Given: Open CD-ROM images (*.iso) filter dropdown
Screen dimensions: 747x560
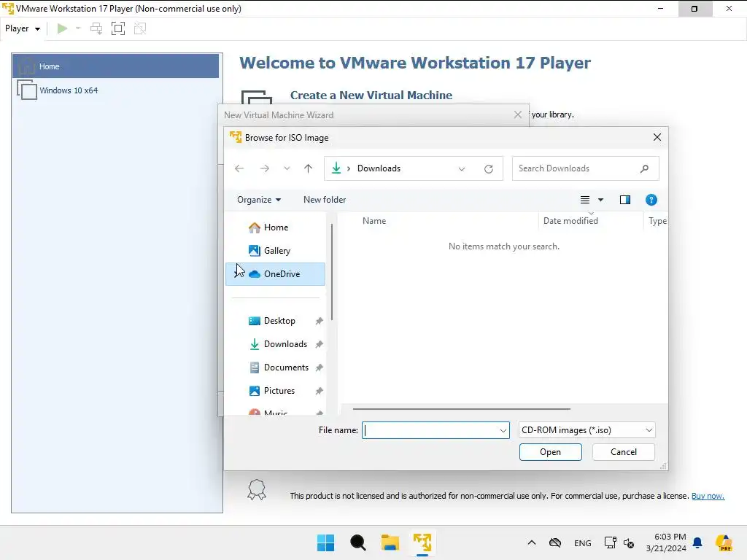Looking at the screenshot, I should (x=587, y=430).
